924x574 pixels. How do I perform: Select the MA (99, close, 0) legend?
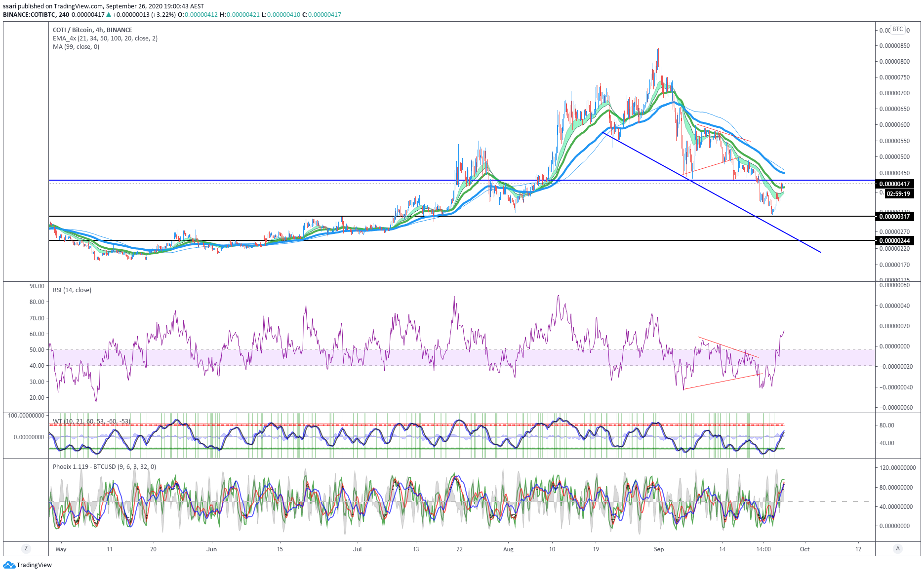point(76,46)
